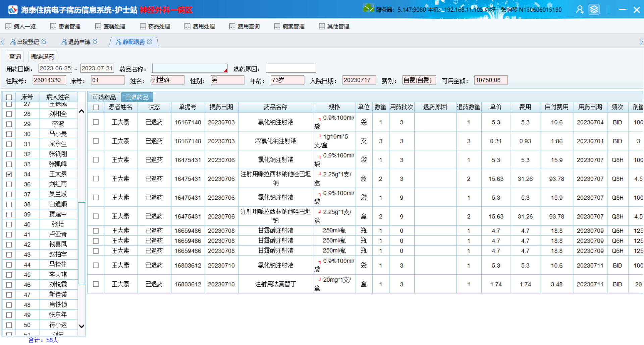Viewport: 644px width, 345px height.
Task: Uncheck the box for bed 34 王大素
Action: point(9,174)
